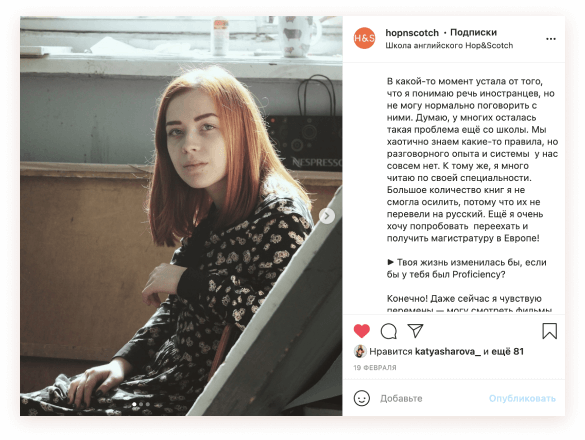Click the Добавьте comment input field
585x440 pixels.
[429, 398]
